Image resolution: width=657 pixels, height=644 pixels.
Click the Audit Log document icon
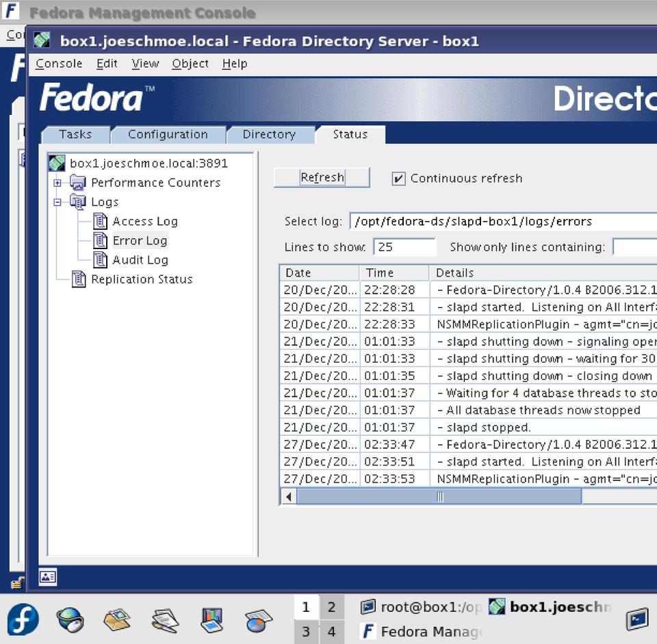tap(101, 260)
